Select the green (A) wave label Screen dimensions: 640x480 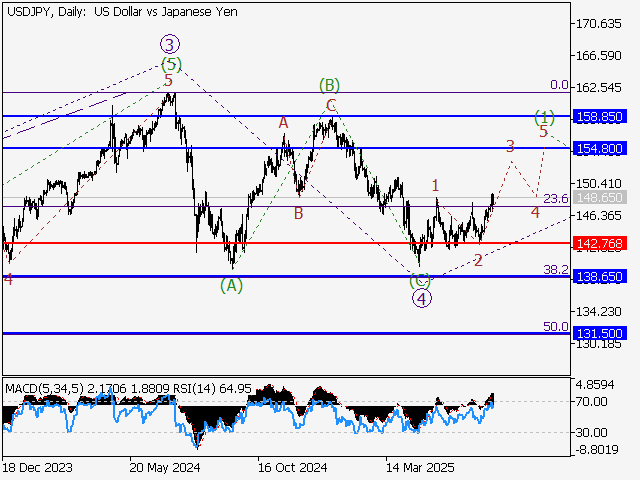(231, 284)
